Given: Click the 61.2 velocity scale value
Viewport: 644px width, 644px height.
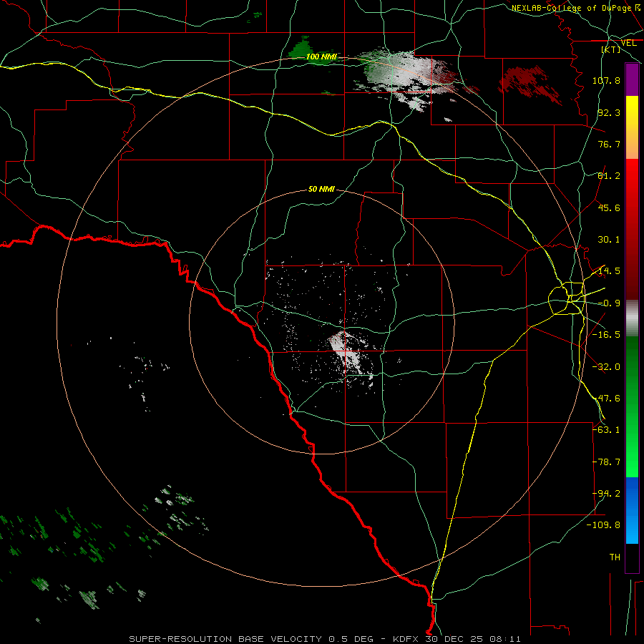Looking at the screenshot, I should (609, 176).
